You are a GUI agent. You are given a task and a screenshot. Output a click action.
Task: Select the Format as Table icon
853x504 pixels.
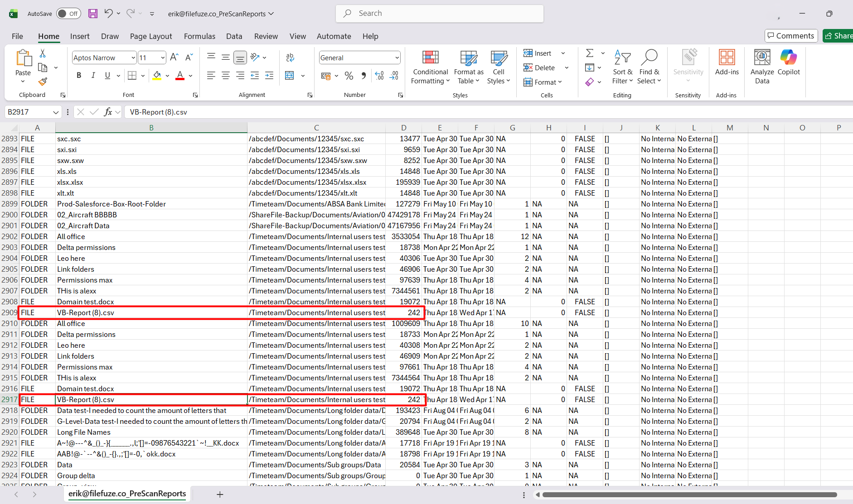point(468,58)
